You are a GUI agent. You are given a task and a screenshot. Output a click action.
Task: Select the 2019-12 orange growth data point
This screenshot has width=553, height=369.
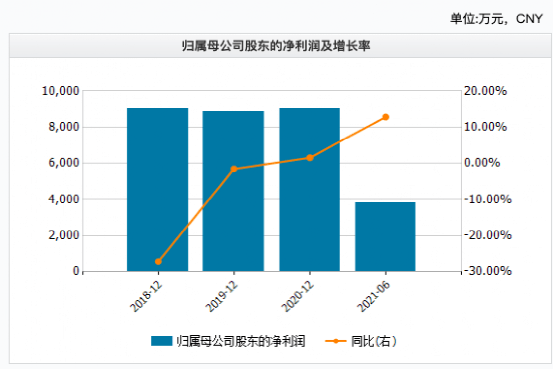click(234, 169)
